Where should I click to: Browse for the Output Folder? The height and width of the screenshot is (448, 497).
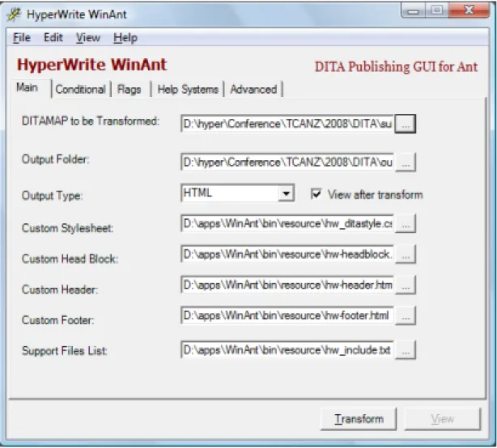click(406, 163)
